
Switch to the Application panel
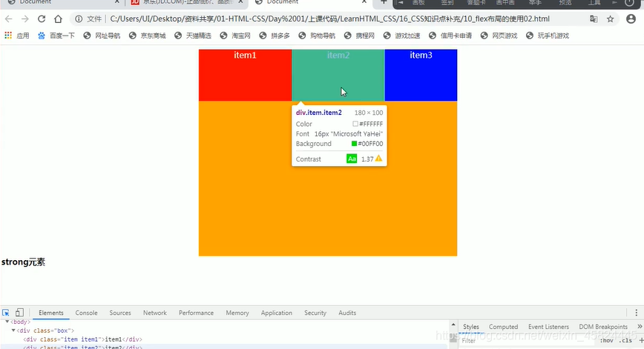(277, 313)
